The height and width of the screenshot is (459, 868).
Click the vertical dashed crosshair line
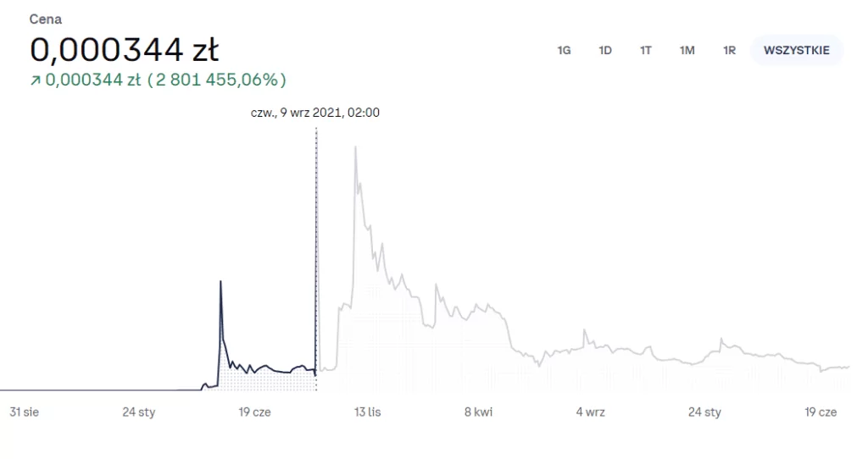pyautogui.click(x=316, y=254)
